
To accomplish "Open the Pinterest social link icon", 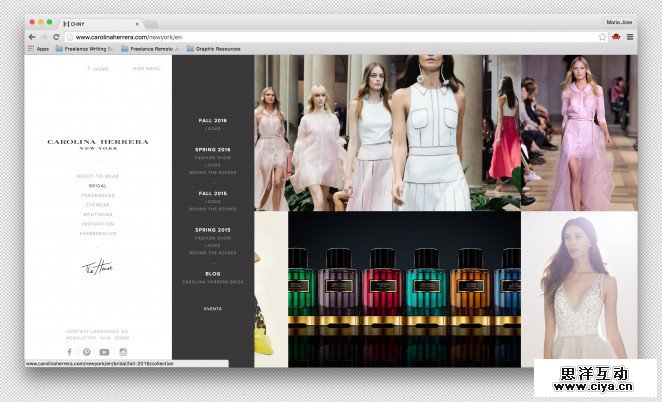I will coord(87,352).
